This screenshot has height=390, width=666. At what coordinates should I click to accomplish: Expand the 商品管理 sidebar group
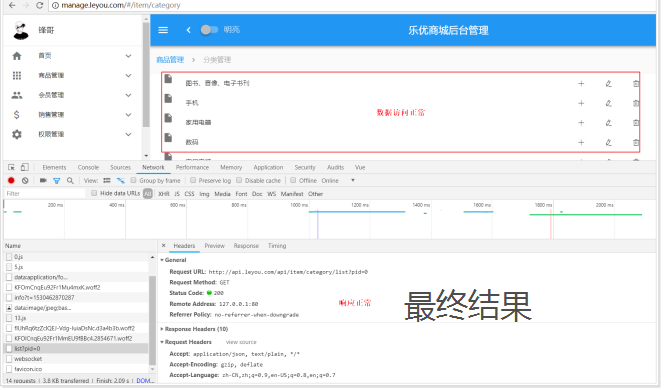point(128,75)
